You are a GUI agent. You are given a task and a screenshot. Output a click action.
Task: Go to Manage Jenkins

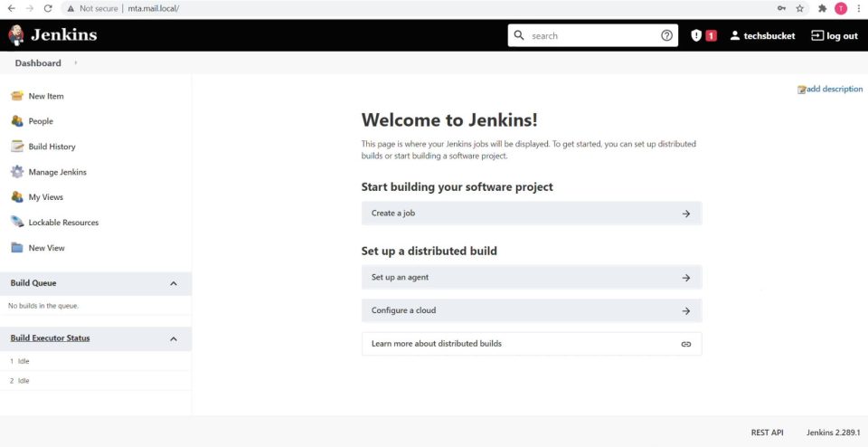58,172
